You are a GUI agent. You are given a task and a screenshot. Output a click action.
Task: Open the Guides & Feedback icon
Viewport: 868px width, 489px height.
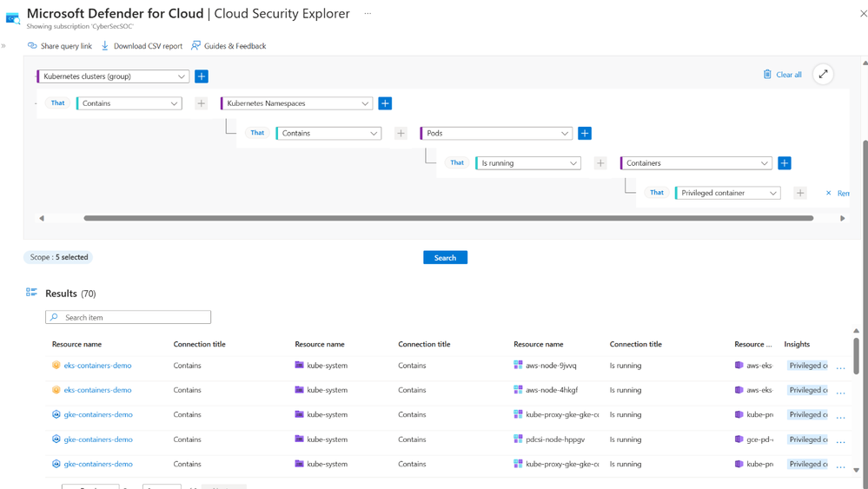click(195, 46)
